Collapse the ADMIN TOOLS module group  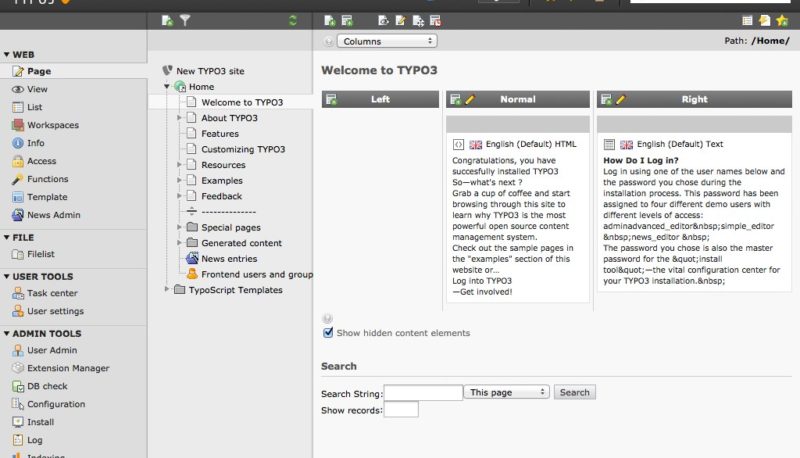tap(7, 334)
